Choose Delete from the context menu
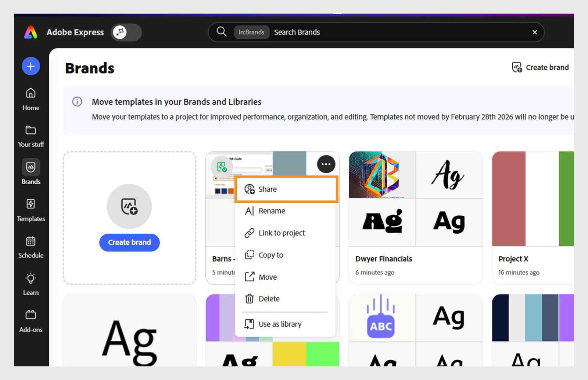Viewport: 588px width, 380px height. 285,299
